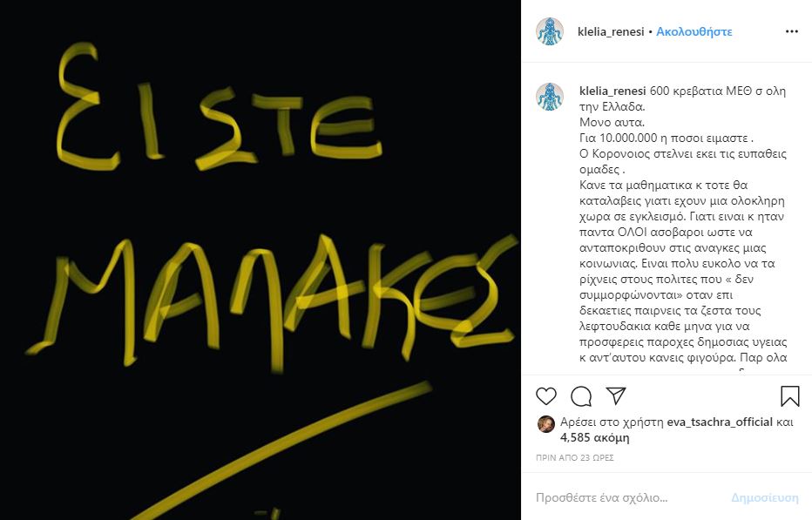
Task: Click the caption text beginning 600 κρεβατια ΜΕΘ
Action: point(683,224)
